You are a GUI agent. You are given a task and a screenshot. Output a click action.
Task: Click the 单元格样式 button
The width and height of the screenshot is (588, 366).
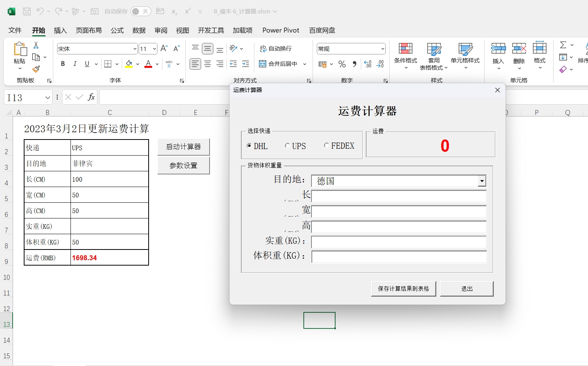pyautogui.click(x=465, y=57)
